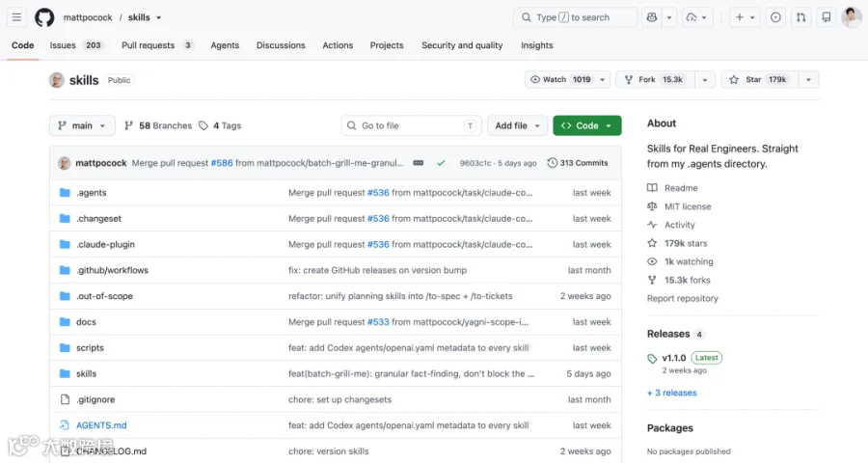The image size is (868, 463).
Task: Open the .github/workflows folder
Action: point(113,270)
